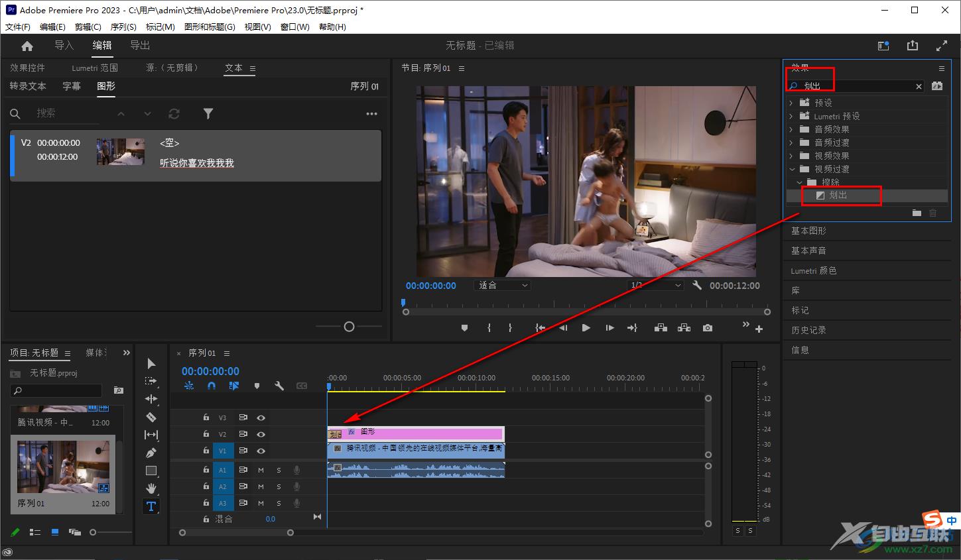Image resolution: width=961 pixels, height=560 pixels.
Task: Play the sequence in Program Monitor
Action: tap(586, 328)
